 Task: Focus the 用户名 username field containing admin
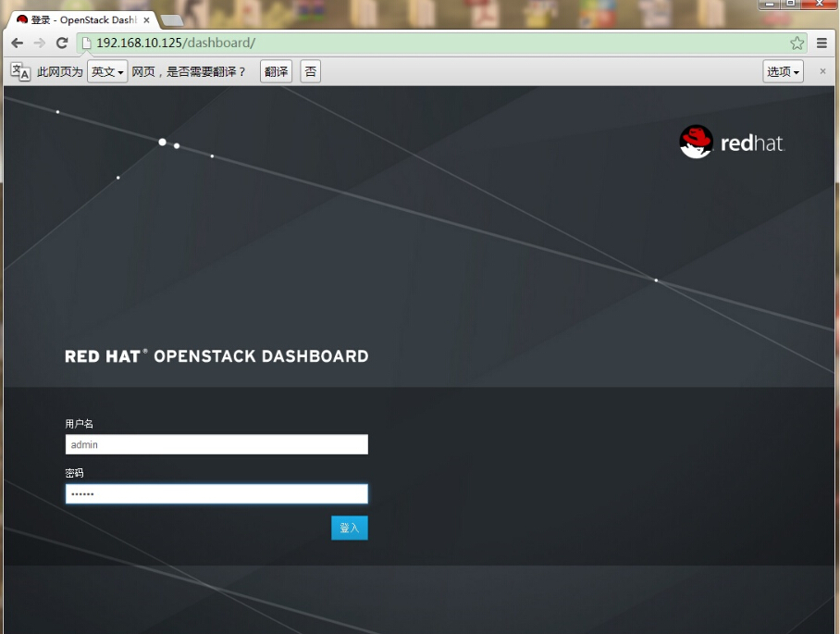pyautogui.click(x=216, y=444)
